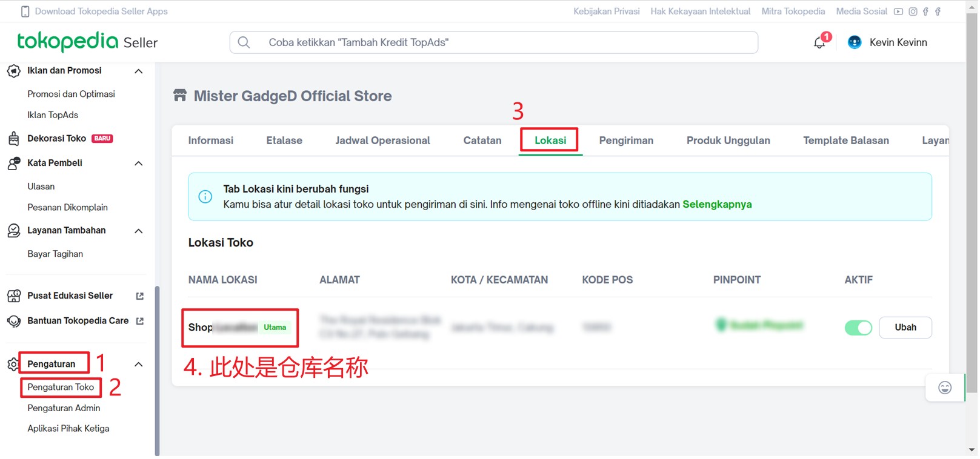
Task: Open the YouTube social icon
Action: point(898,12)
